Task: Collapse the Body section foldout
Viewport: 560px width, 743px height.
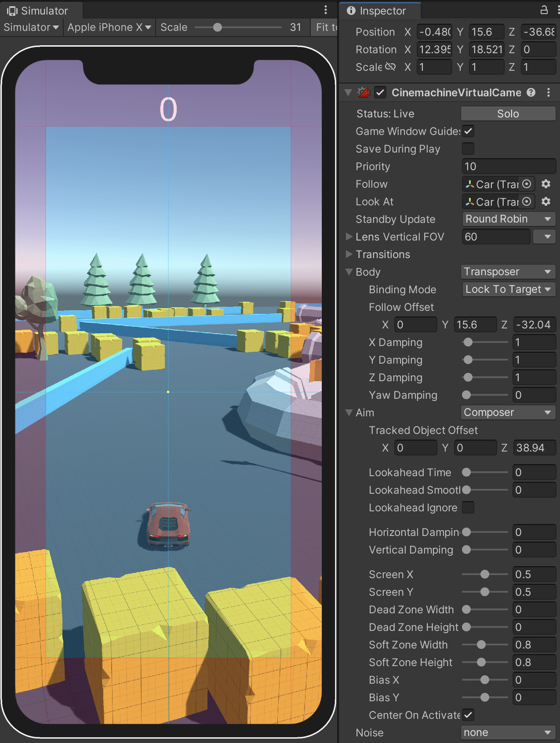Action: (x=349, y=272)
